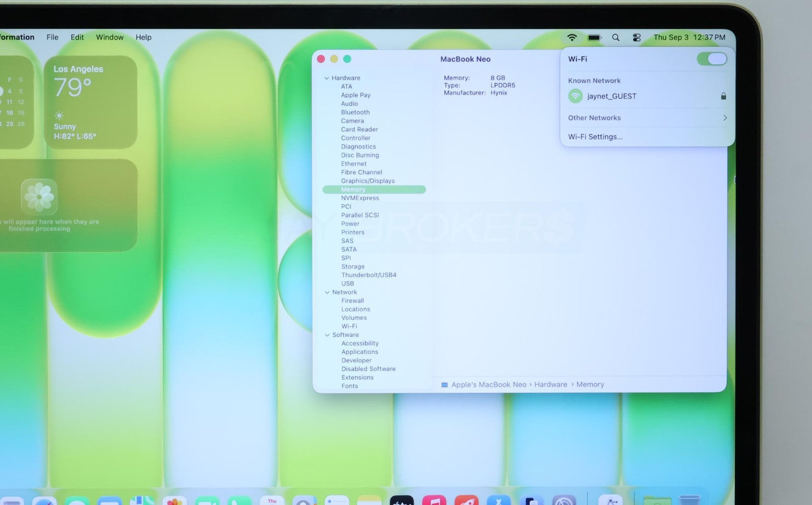The image size is (812, 505).
Task: Collapse the Network section disclosure arrow
Action: click(x=327, y=292)
